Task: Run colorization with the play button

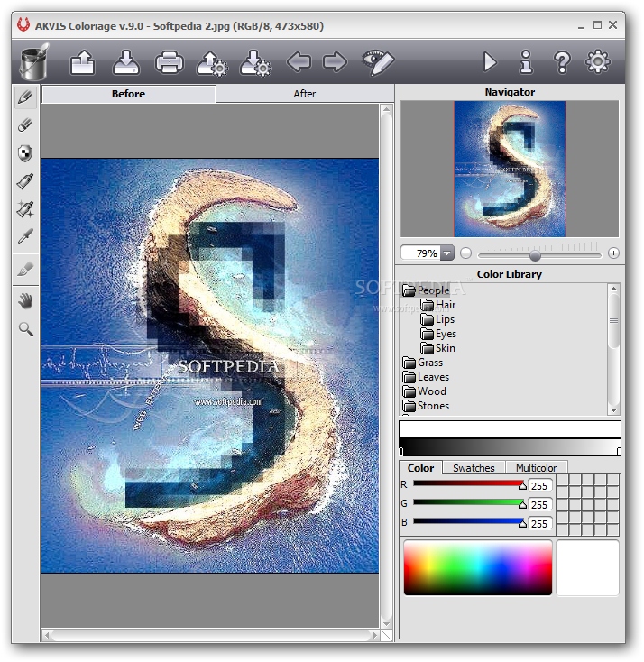Action: point(490,62)
